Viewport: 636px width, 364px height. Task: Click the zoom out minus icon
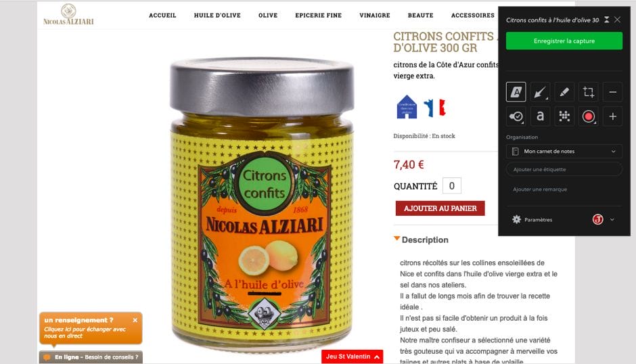click(612, 92)
